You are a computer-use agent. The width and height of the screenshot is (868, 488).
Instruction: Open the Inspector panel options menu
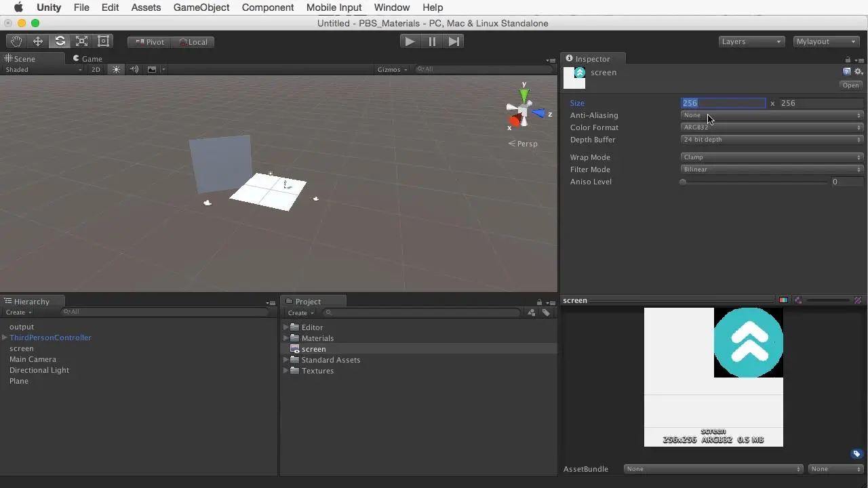pyautogui.click(x=860, y=60)
